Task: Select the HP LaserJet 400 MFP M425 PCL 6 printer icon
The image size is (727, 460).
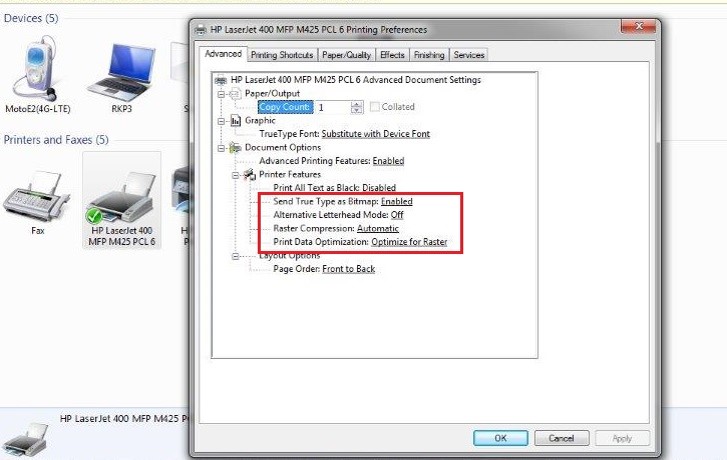Action: 122,197
